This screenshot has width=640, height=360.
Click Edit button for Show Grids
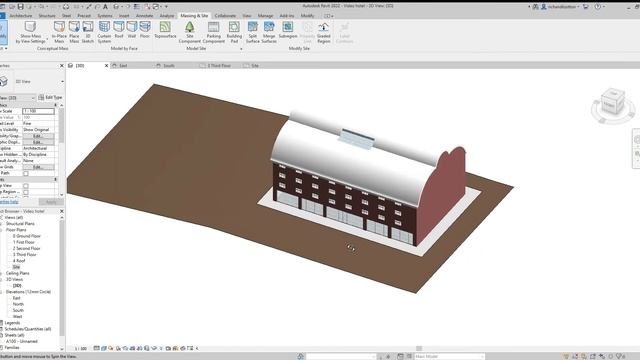38,167
